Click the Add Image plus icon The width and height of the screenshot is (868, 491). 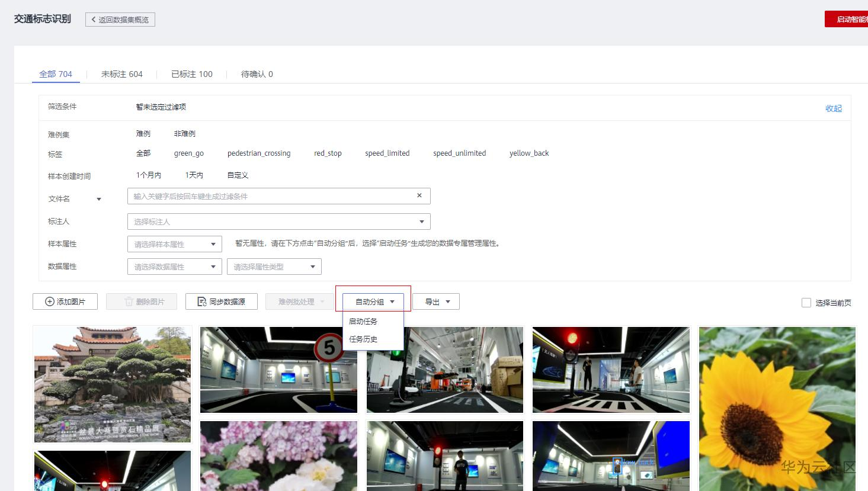50,301
